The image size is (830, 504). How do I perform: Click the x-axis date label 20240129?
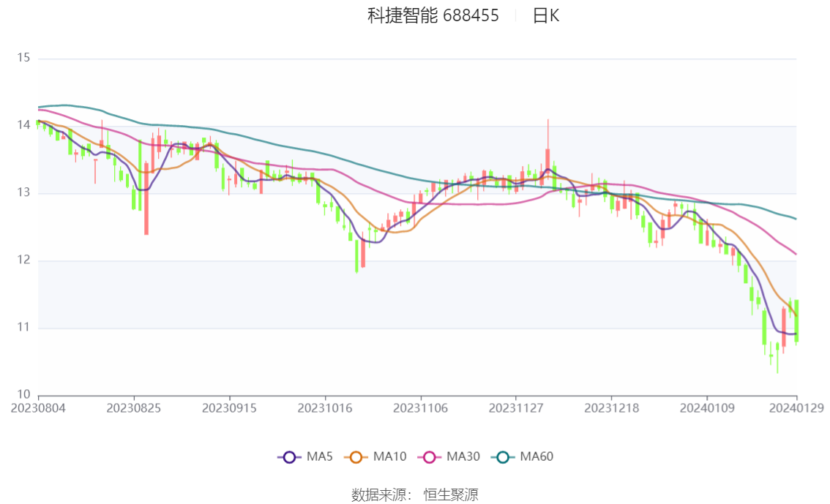(796, 408)
